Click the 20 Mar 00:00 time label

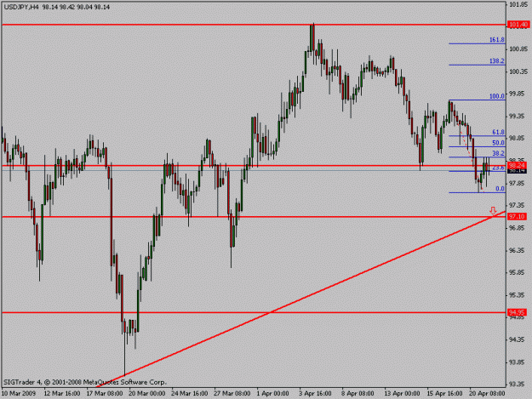tap(147, 394)
